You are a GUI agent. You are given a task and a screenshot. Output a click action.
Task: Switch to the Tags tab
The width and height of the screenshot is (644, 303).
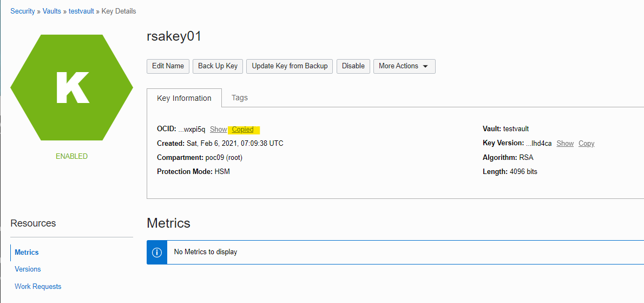[x=239, y=98]
